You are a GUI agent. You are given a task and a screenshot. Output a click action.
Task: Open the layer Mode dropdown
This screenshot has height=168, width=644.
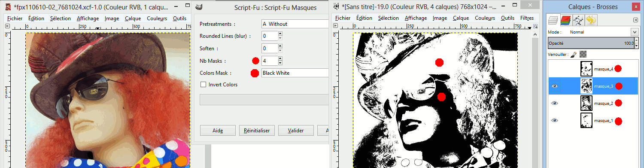[x=635, y=32]
